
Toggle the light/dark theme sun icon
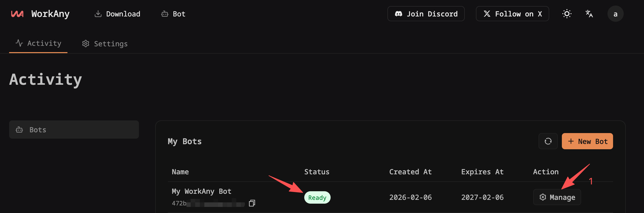567,14
